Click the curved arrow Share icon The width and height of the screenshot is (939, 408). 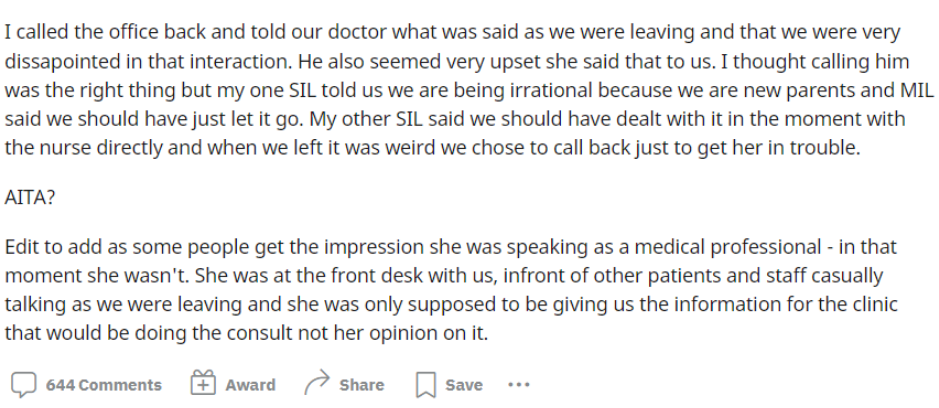[317, 383]
